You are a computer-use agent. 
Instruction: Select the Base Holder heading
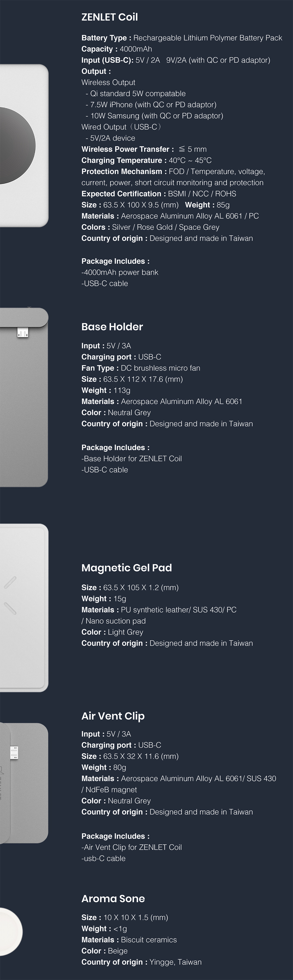pos(112,327)
